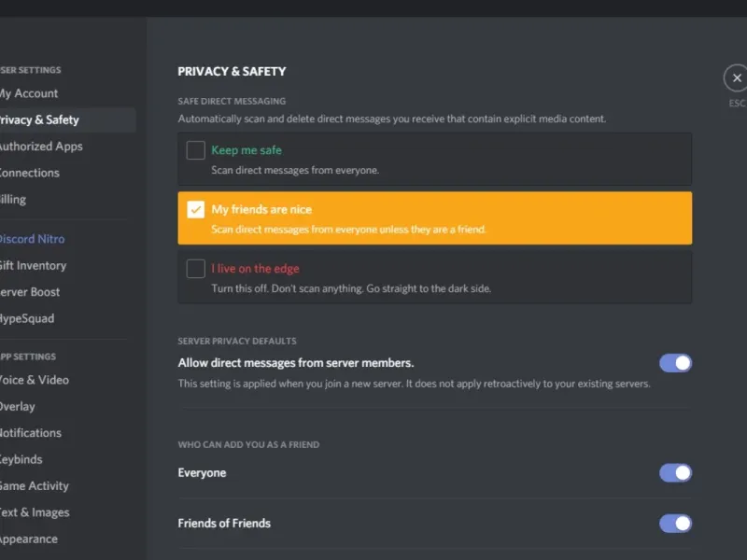Open Notifications settings
Screen dimensions: 747x560
tap(30, 433)
